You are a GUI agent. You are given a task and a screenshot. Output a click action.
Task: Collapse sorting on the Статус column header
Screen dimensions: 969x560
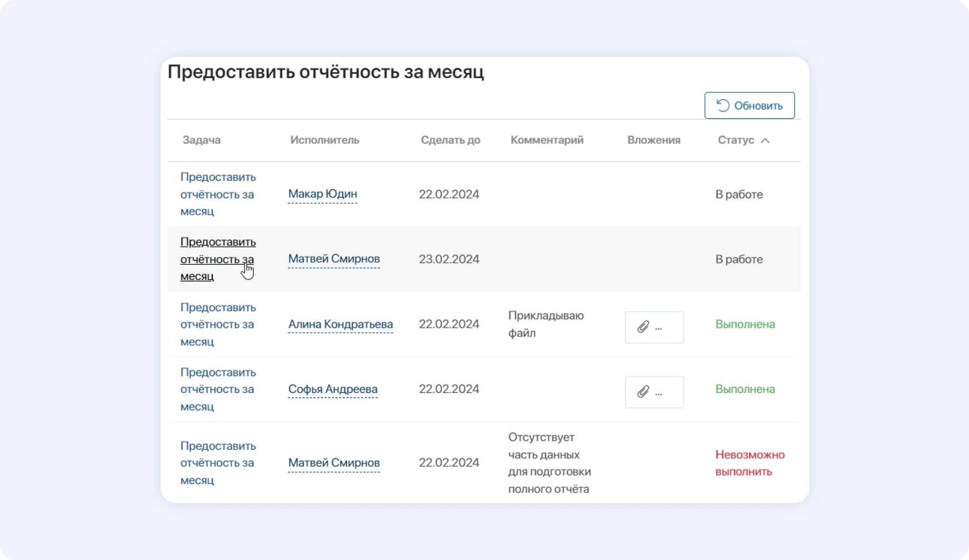click(765, 140)
